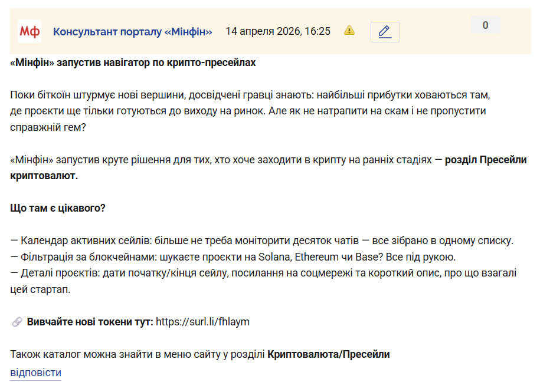Click the post timestamp 14 апреля 2026, 16:25

[278, 31]
